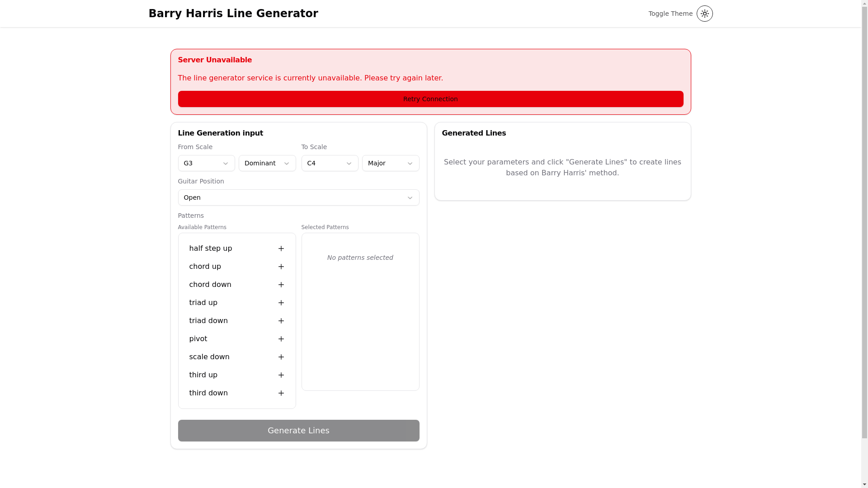Viewport: 868px width, 488px height.
Task: Add the chord up pattern
Action: click(x=281, y=267)
